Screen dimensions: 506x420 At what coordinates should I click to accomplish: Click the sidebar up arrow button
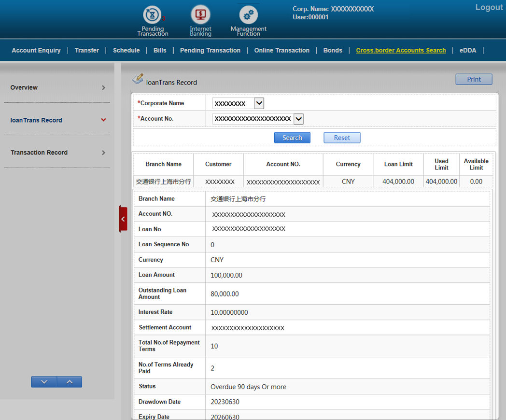[x=70, y=381]
